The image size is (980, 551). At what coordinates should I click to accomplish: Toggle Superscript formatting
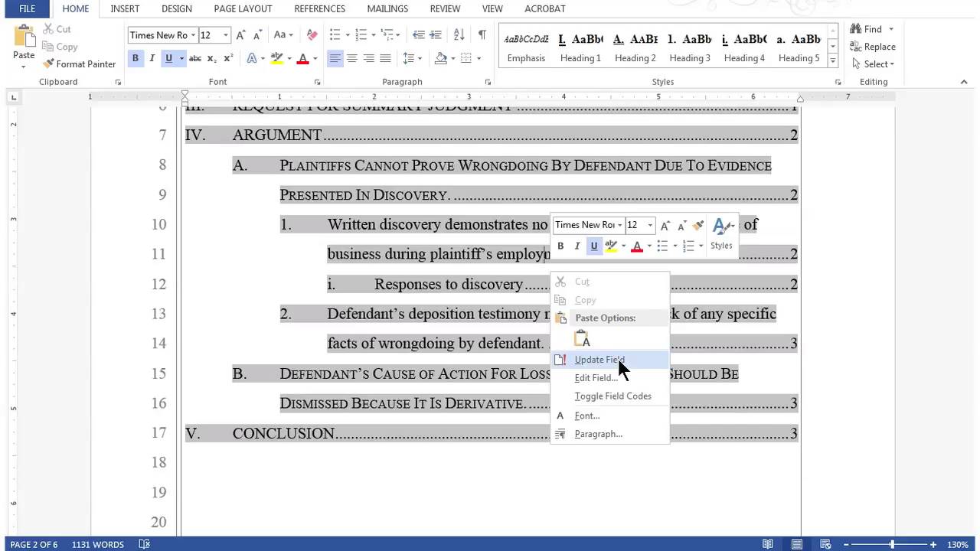(x=228, y=58)
